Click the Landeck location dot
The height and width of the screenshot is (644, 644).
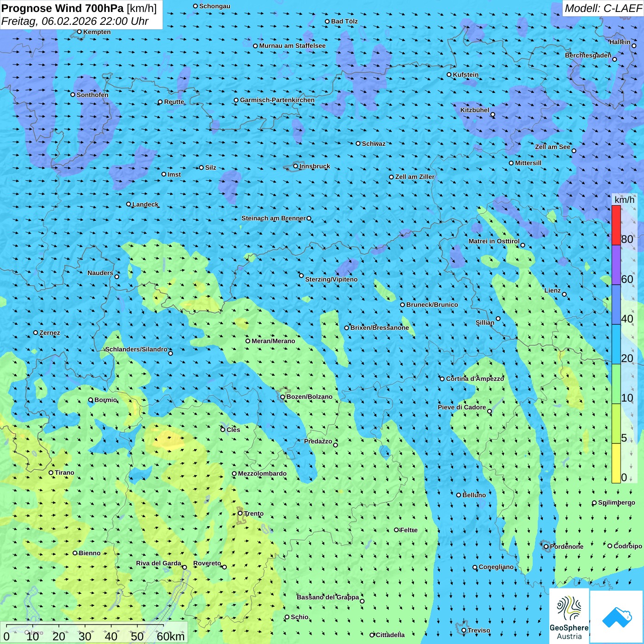click(128, 204)
